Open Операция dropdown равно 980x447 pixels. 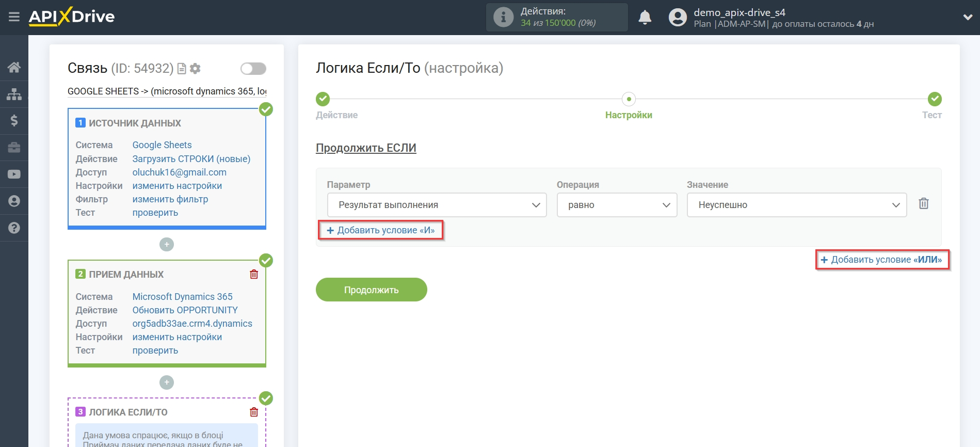point(617,205)
